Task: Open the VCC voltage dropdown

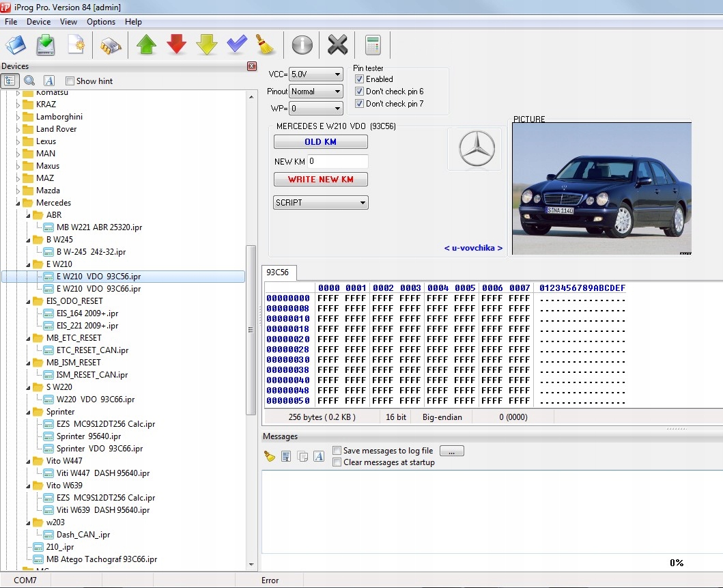Action: point(316,74)
